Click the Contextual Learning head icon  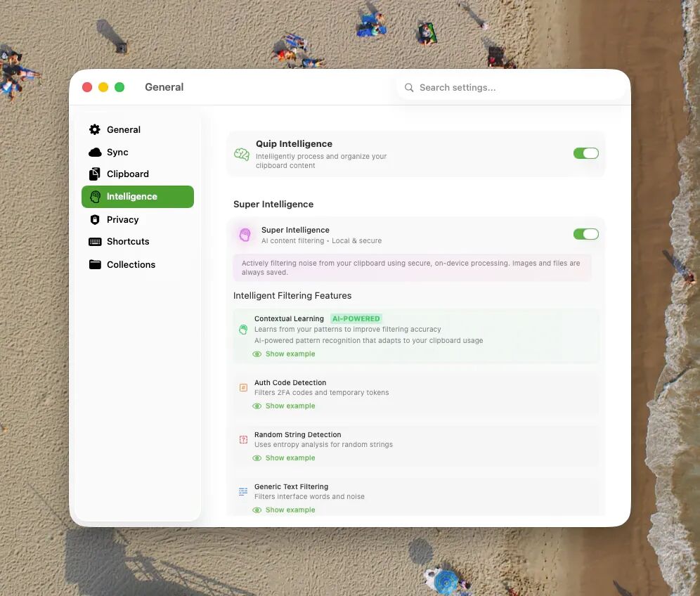tap(243, 330)
